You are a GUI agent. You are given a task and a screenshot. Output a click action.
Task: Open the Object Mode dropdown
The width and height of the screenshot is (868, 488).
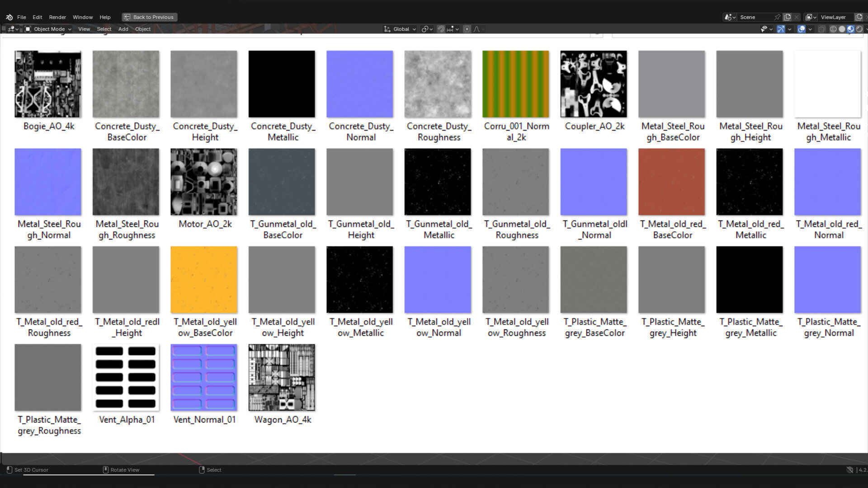pos(48,29)
